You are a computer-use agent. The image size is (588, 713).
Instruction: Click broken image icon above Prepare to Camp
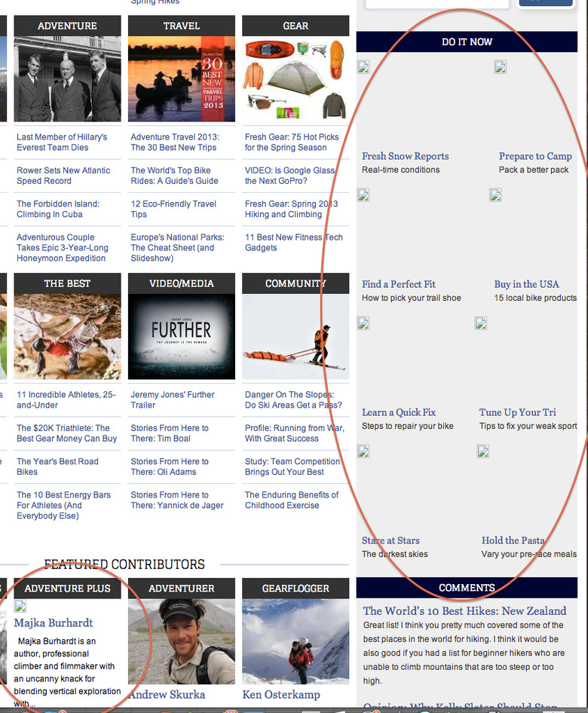pos(500,67)
